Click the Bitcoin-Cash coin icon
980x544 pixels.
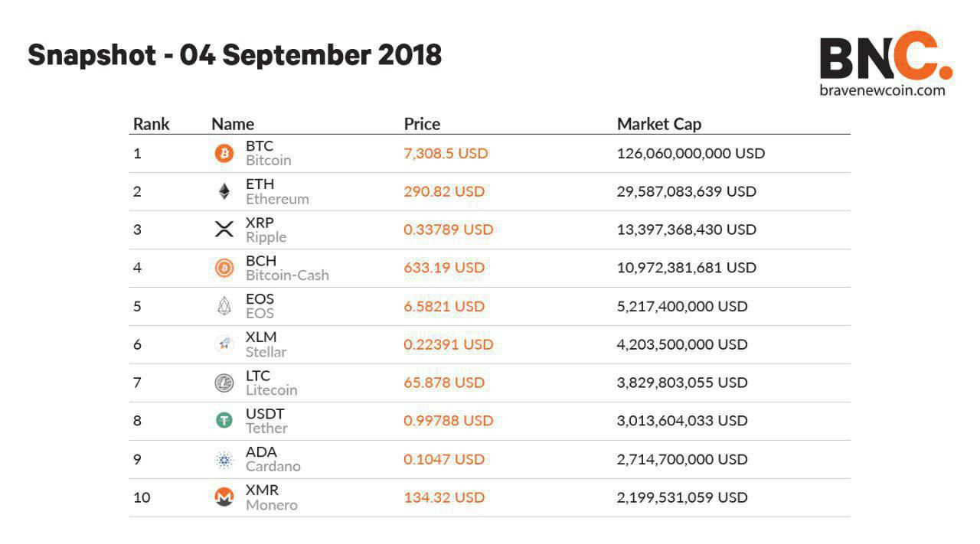[x=224, y=268]
